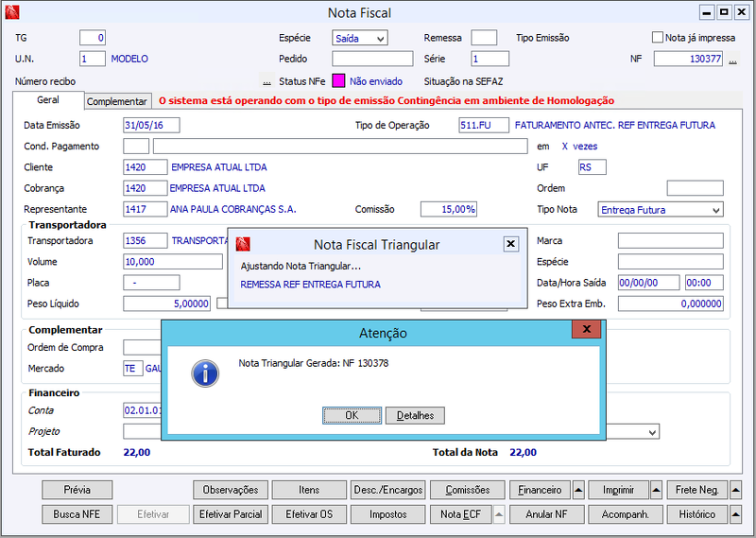756x538 pixels.
Task: Click the Peso Extra Emb. field
Action: (671, 304)
